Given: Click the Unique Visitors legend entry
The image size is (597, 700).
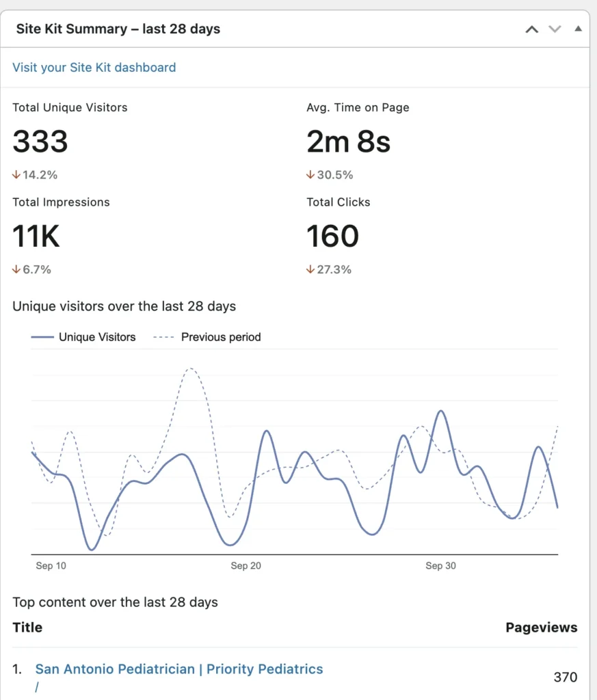Looking at the screenshot, I should point(83,337).
